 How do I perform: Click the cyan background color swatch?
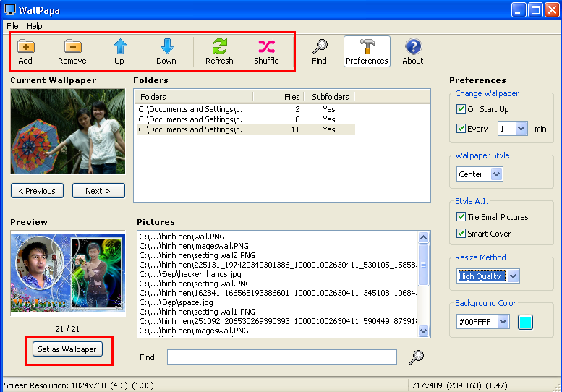[x=525, y=322]
